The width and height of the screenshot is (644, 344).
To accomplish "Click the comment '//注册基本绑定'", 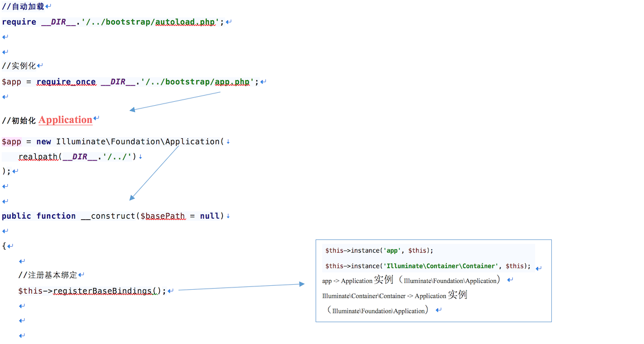I will pyautogui.click(x=47, y=275).
